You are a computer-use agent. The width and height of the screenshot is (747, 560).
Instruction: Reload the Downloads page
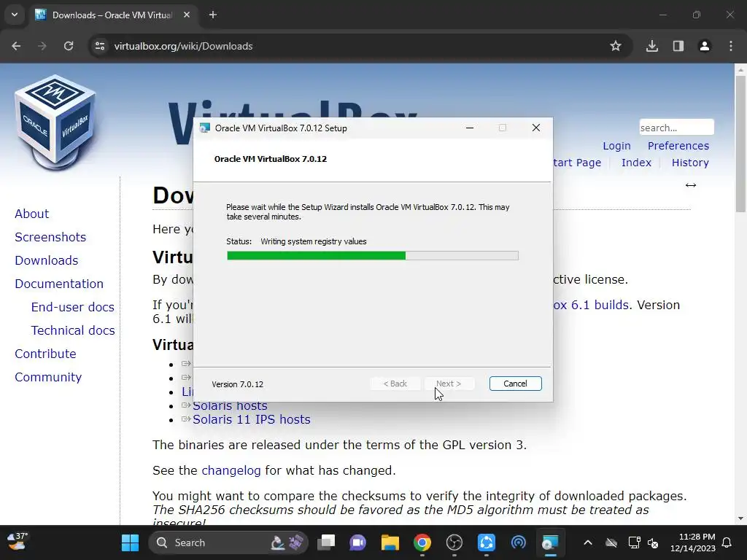point(69,46)
